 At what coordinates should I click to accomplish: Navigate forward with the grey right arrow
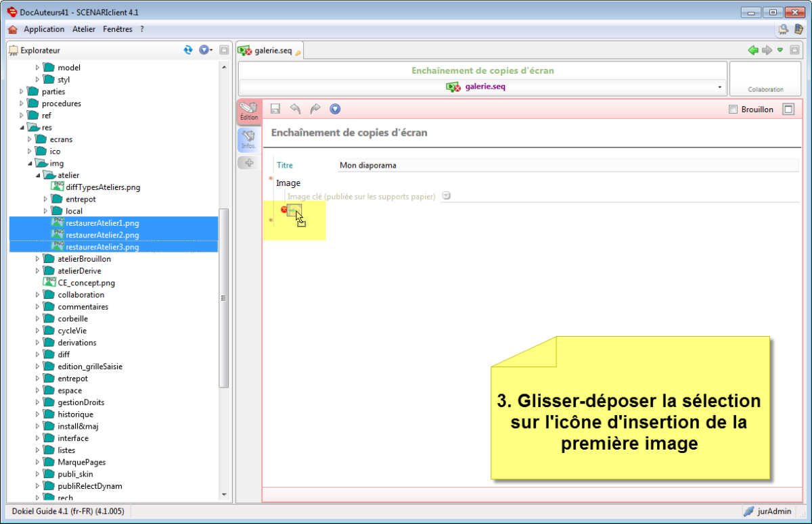point(767,50)
